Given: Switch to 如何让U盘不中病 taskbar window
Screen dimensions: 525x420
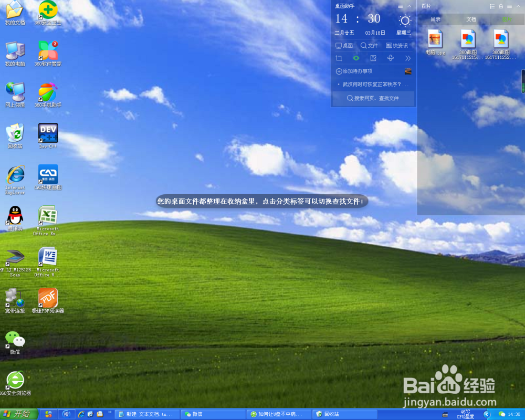Looking at the screenshot, I should coord(279,414).
